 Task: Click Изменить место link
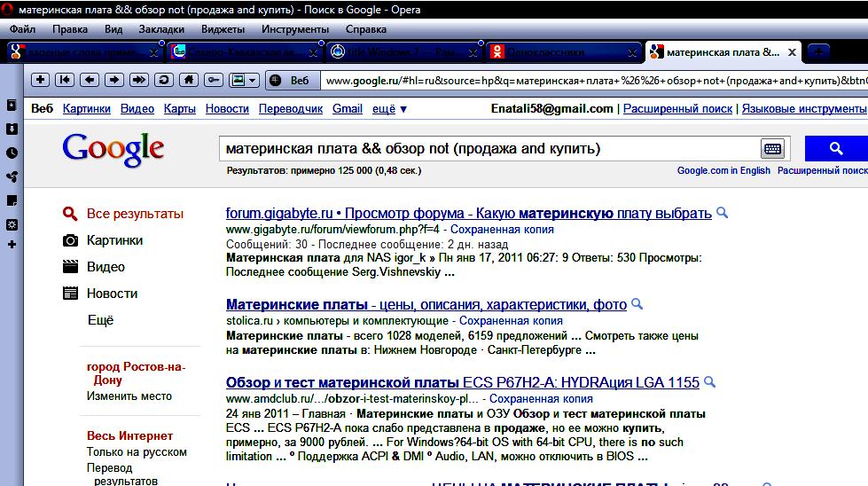(x=129, y=396)
